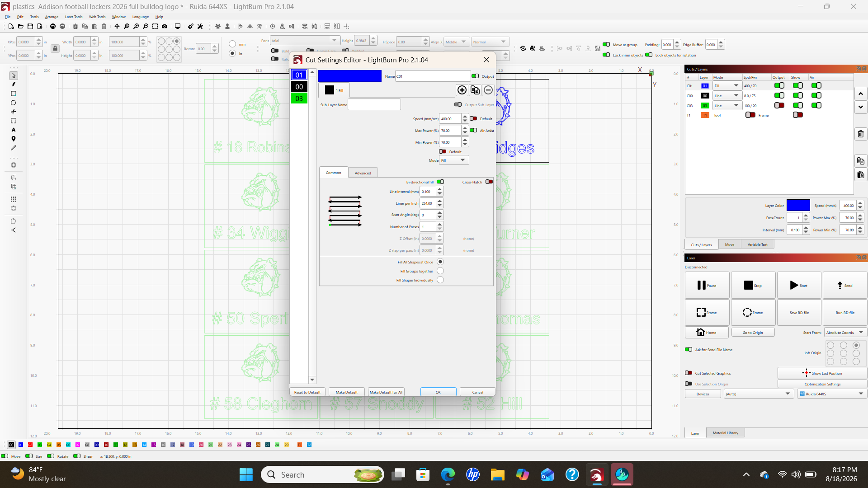Viewport: 868px width, 488px height.
Task: Open device settings wrench-and-screwdriver icon
Action: pyautogui.click(x=200, y=26)
